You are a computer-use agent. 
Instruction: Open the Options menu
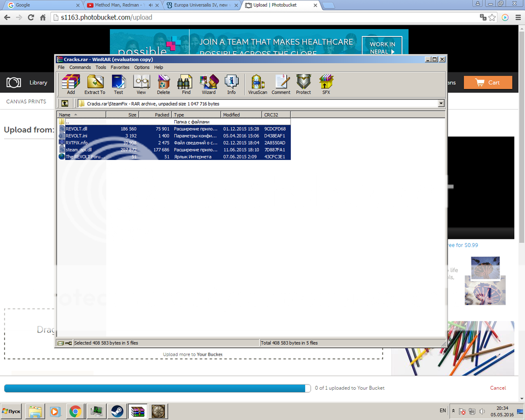pos(142,67)
